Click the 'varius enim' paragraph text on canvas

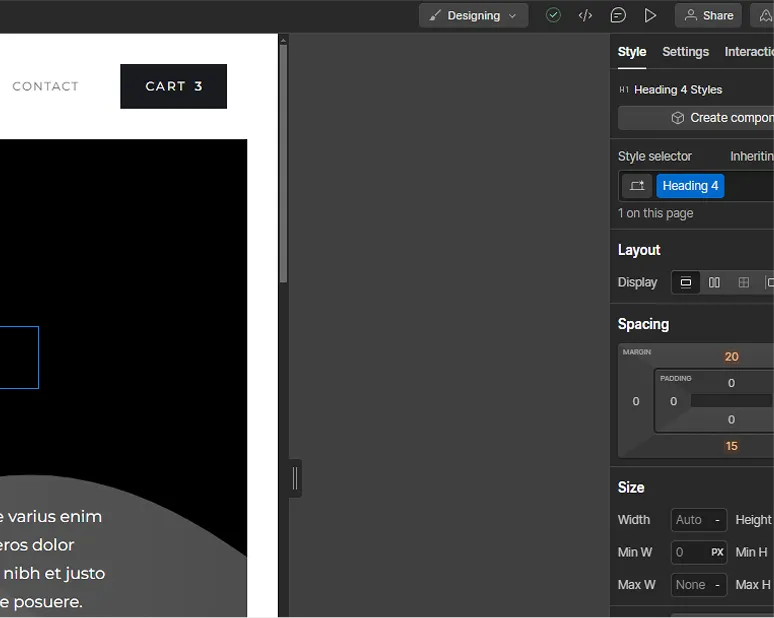click(54, 517)
